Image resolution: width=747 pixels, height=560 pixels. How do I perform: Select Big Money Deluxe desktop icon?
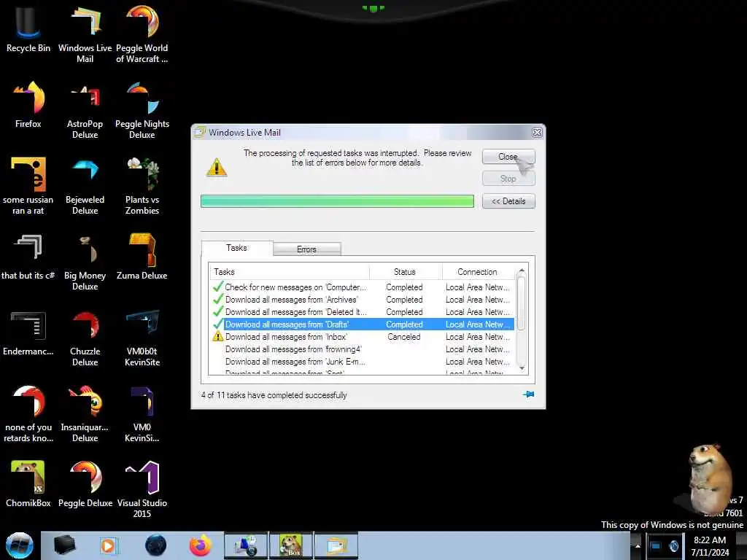(85, 262)
